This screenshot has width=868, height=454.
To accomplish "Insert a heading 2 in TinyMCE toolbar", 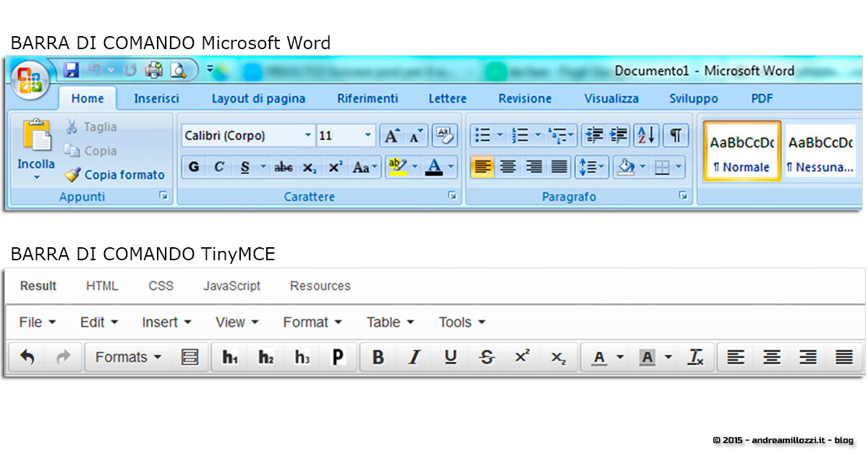I will tap(265, 356).
